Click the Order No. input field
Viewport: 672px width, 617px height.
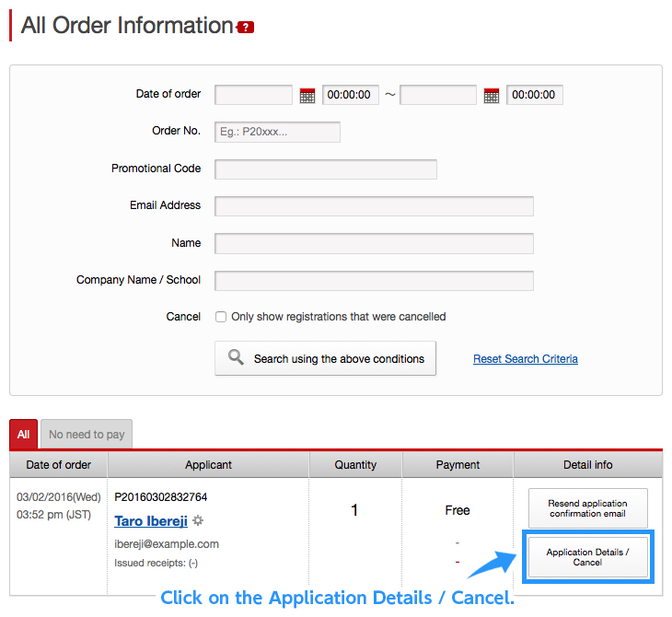[278, 132]
